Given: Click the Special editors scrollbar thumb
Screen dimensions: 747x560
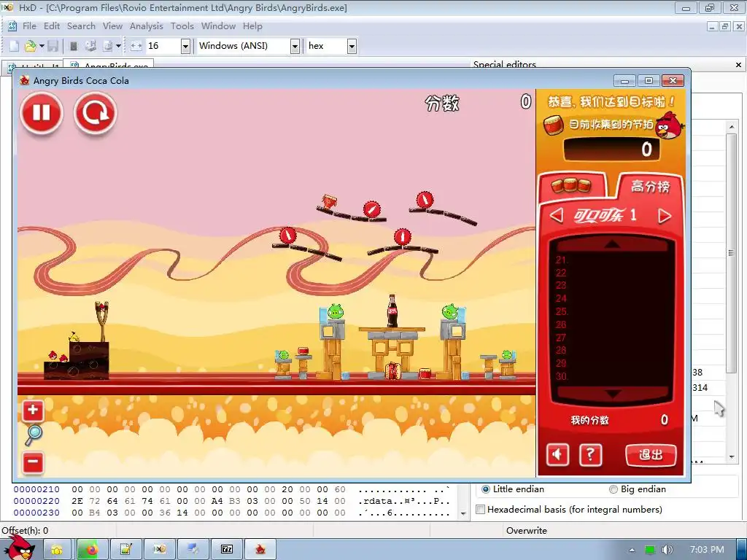Looking at the screenshot, I should click(731, 253).
